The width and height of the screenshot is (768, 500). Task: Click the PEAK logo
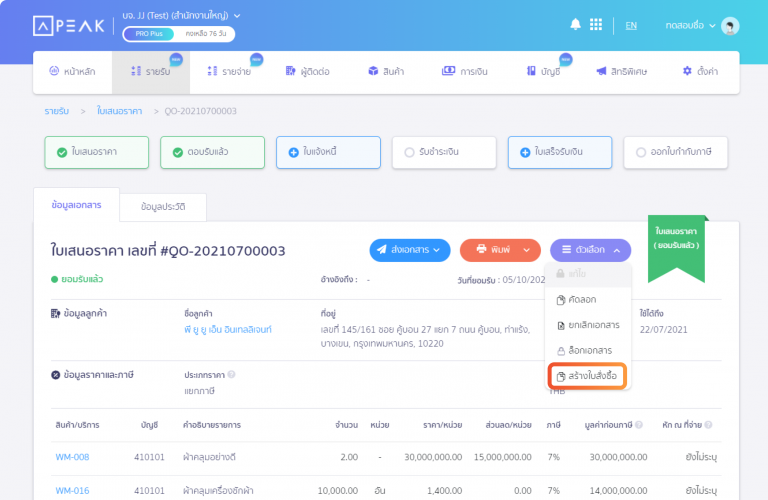(68, 26)
